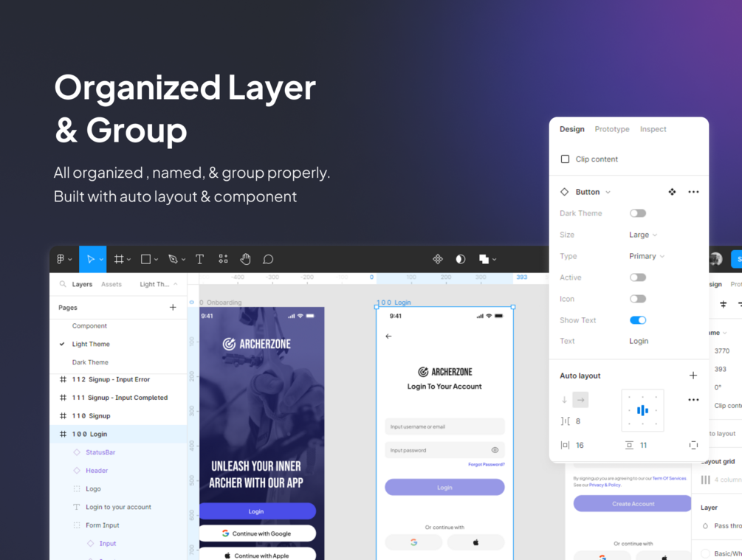This screenshot has width=742, height=560.
Task: Open the Move tool options chevron
Action: (x=101, y=260)
